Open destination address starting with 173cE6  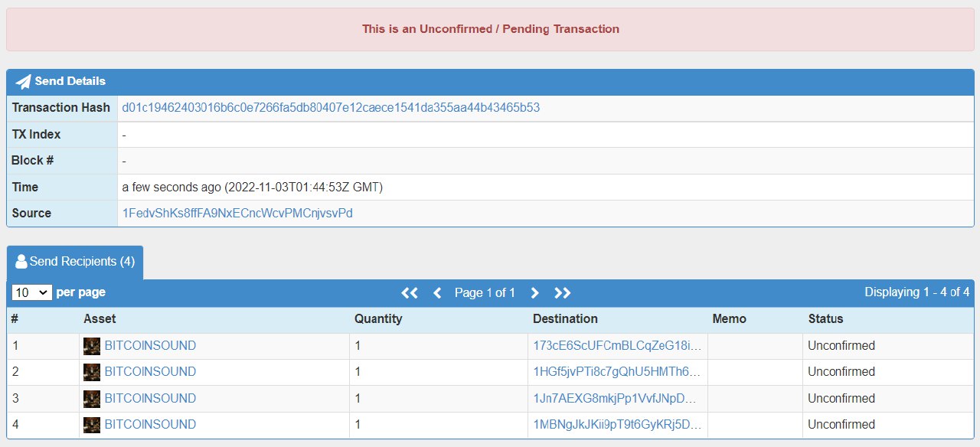click(616, 346)
